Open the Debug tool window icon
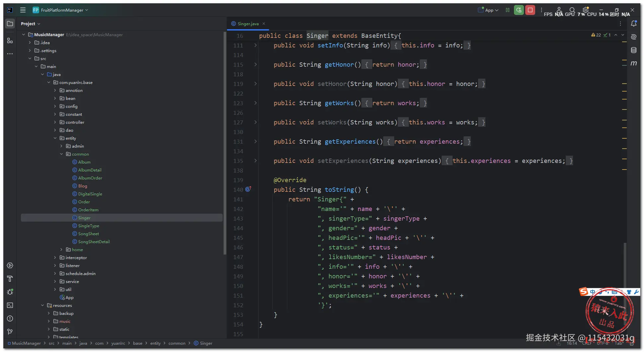The image size is (644, 352). (x=10, y=292)
